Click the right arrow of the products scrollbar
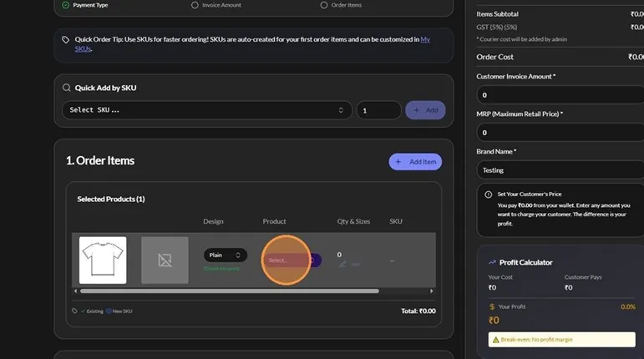Screen dimensions: 644x359 (431, 291)
